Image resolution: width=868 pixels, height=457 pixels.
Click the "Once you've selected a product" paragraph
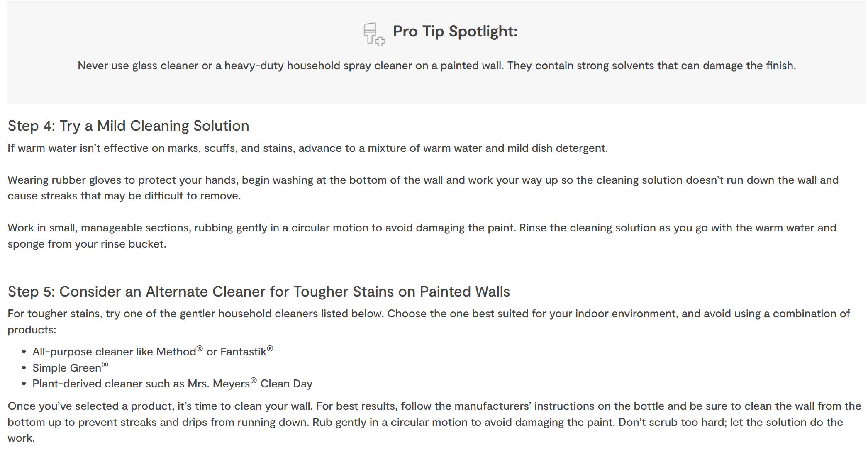pos(434,422)
